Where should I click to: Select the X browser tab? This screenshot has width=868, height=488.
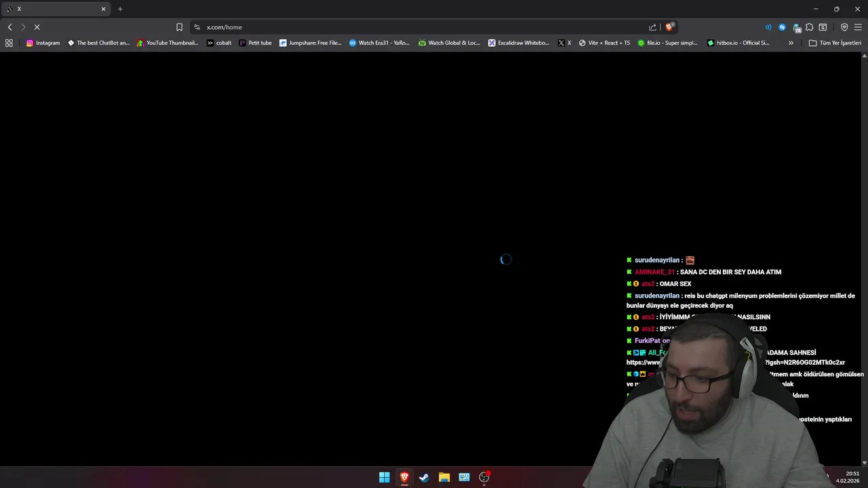(x=56, y=9)
